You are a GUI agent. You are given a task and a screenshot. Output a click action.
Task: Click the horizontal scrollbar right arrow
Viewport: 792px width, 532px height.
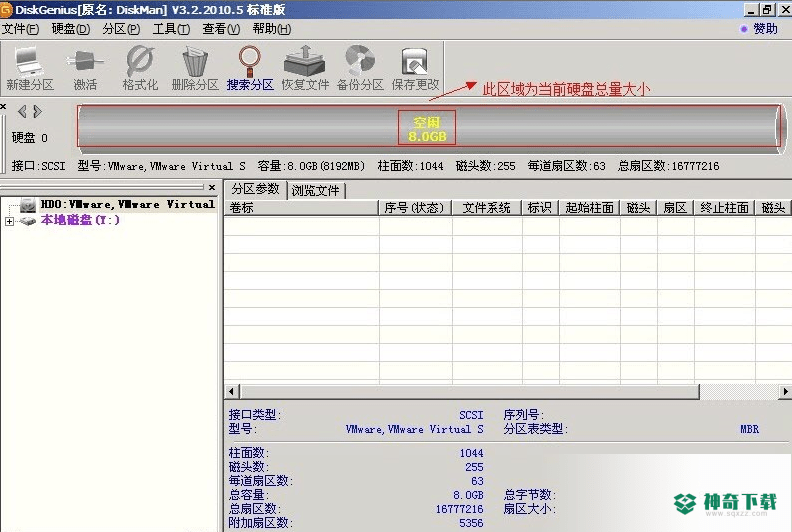[x=785, y=392]
